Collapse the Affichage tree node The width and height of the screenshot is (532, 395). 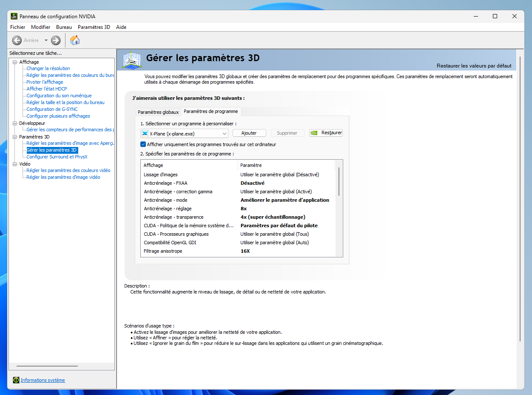point(15,62)
